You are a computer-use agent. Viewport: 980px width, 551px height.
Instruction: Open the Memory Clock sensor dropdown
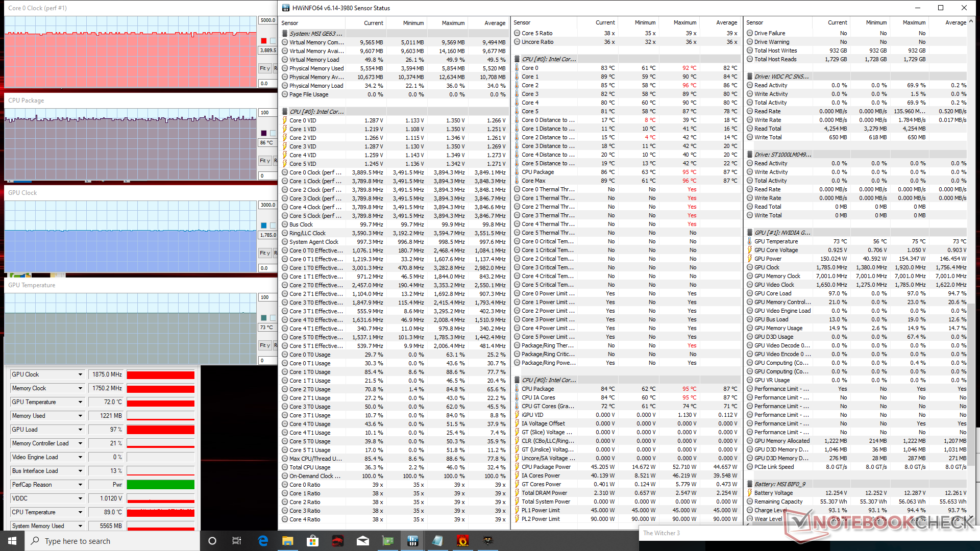(80, 388)
